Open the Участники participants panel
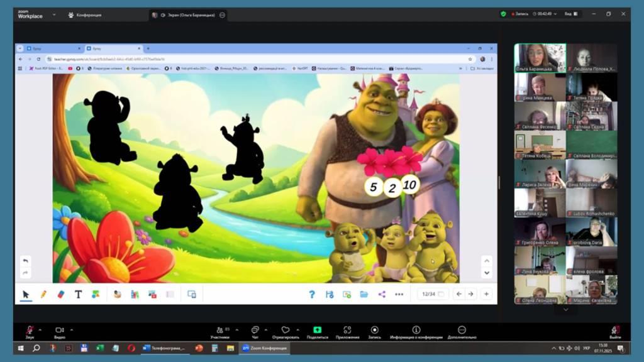Image resolution: width=644 pixels, height=362 pixels. (x=219, y=331)
